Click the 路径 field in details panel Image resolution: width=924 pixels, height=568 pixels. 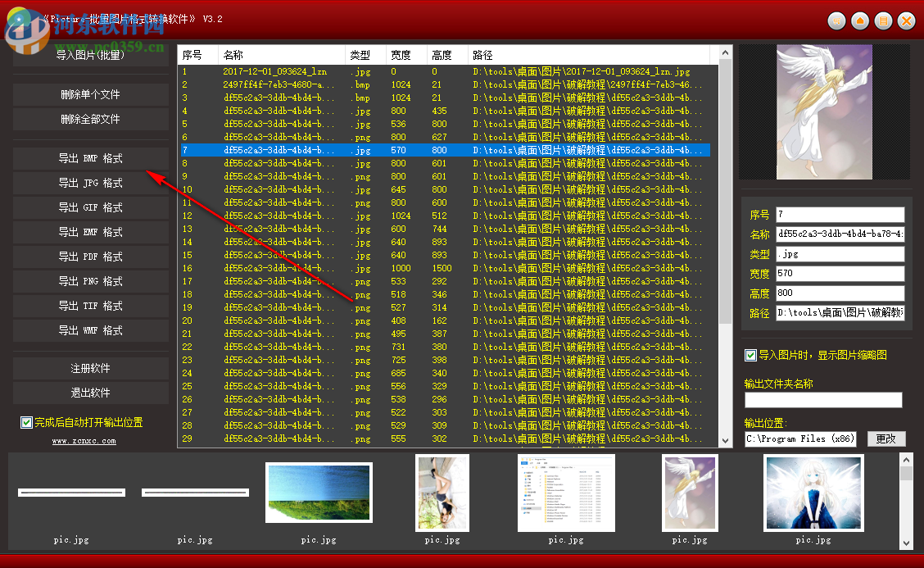pyautogui.click(x=840, y=312)
